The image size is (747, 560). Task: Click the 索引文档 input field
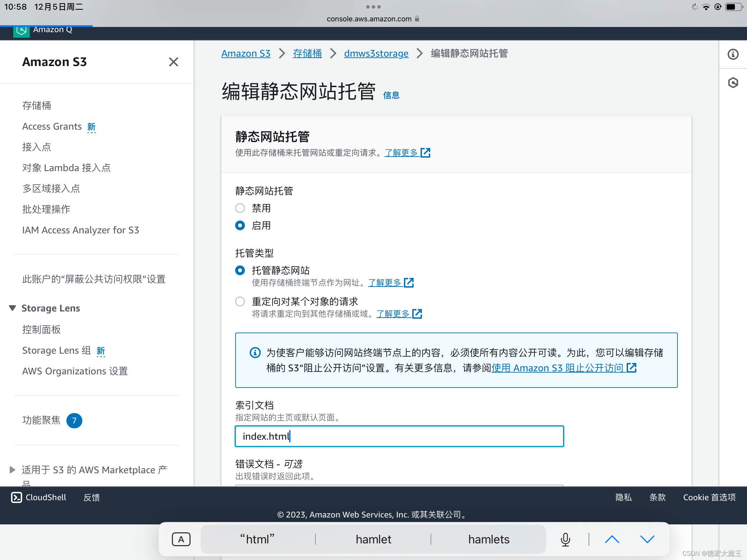click(399, 436)
